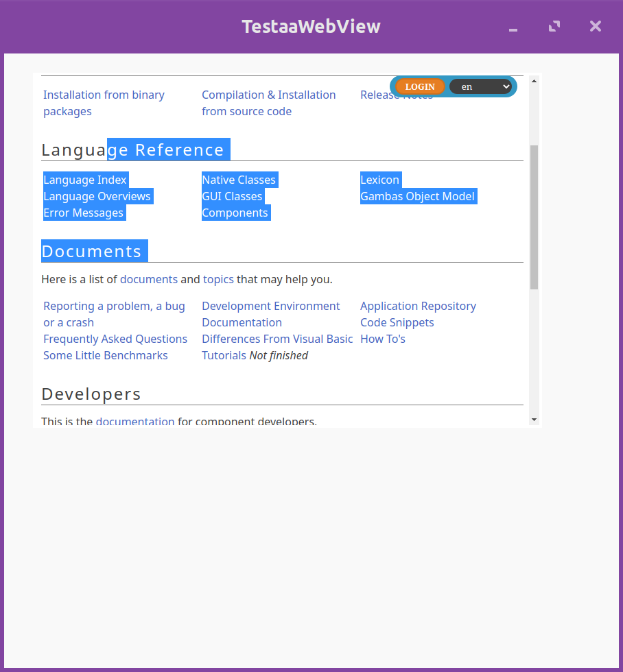Screen dimensions: 623x672
Task: Open the How To's link
Action: pyautogui.click(x=383, y=339)
